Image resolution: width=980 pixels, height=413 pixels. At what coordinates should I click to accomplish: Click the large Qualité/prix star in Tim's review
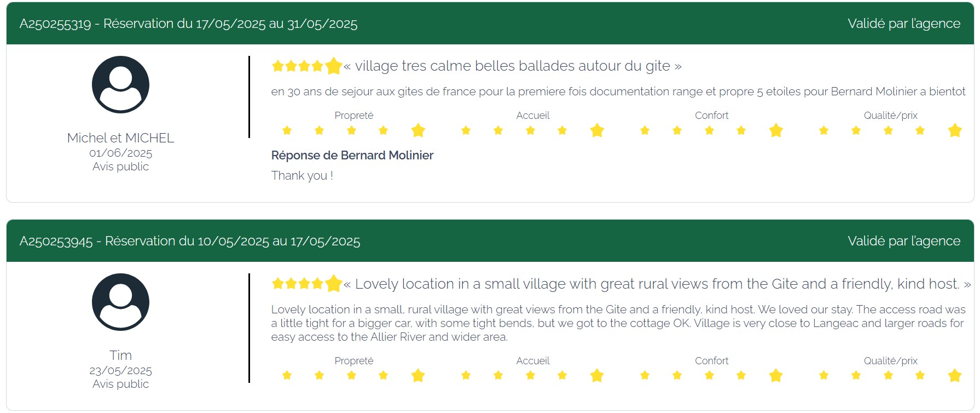(955, 375)
